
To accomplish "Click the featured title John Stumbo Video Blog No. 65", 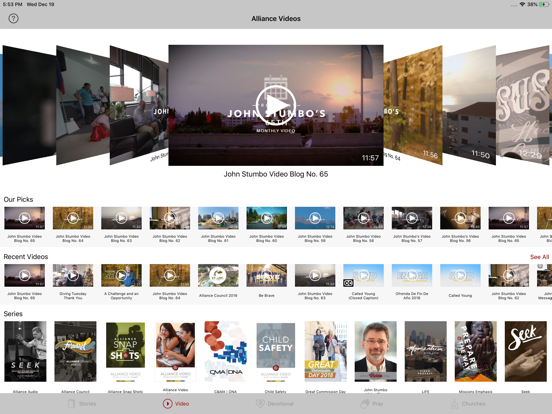I will tap(276, 174).
